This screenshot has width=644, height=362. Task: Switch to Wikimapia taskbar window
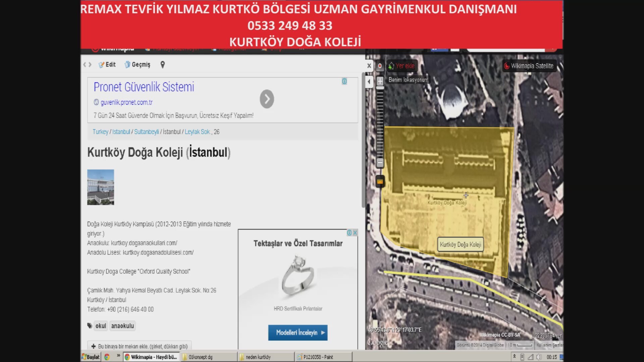click(x=151, y=357)
